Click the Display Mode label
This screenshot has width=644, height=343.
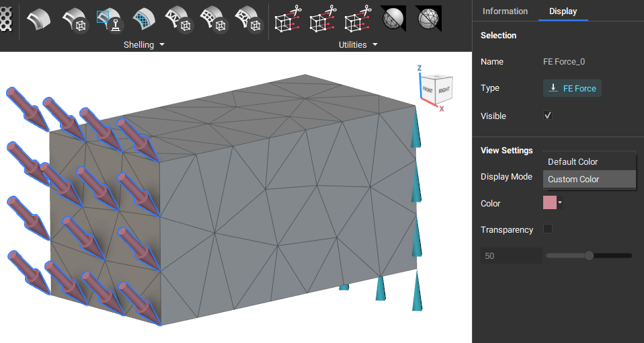click(x=506, y=177)
